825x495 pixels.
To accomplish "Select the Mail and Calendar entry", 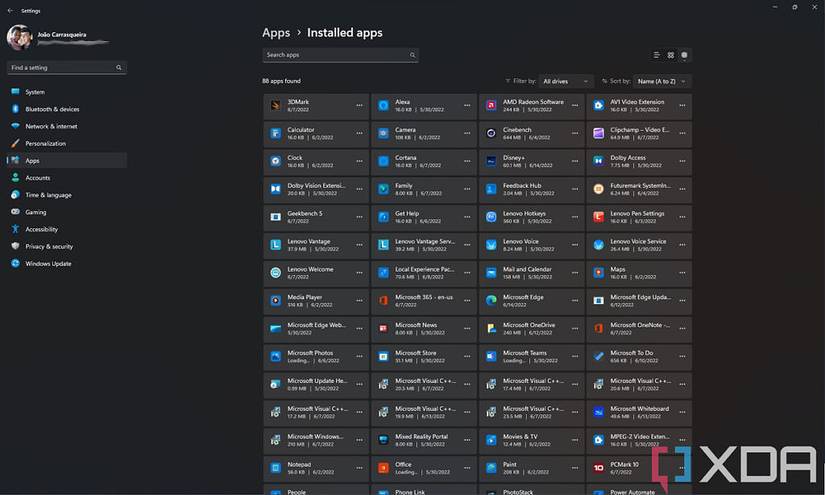I will click(531, 273).
